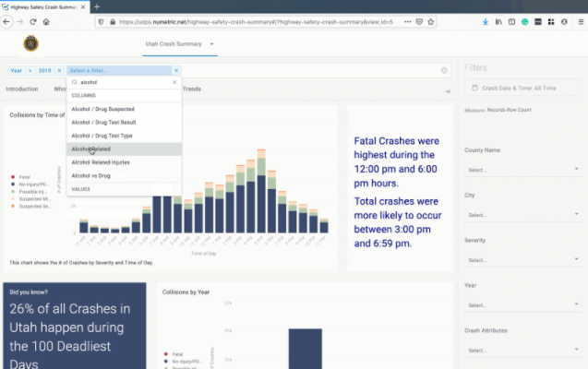The height and width of the screenshot is (369, 588).
Task: Click the site security padlock icon
Action: tap(113, 22)
